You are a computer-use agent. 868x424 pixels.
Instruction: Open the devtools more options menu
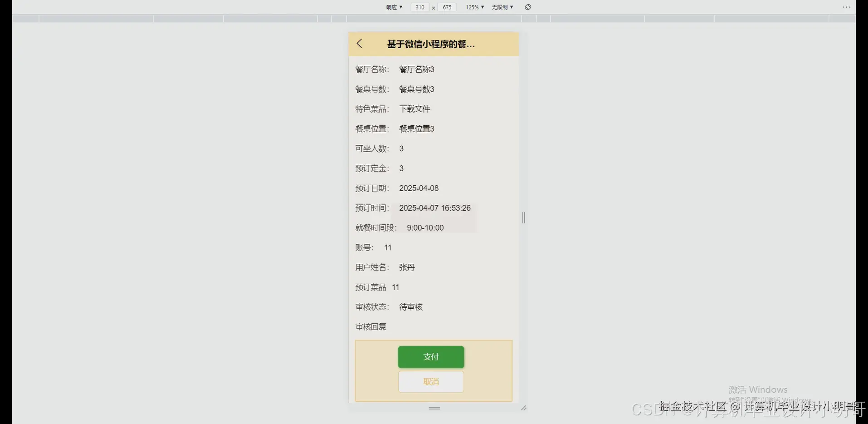tap(846, 7)
